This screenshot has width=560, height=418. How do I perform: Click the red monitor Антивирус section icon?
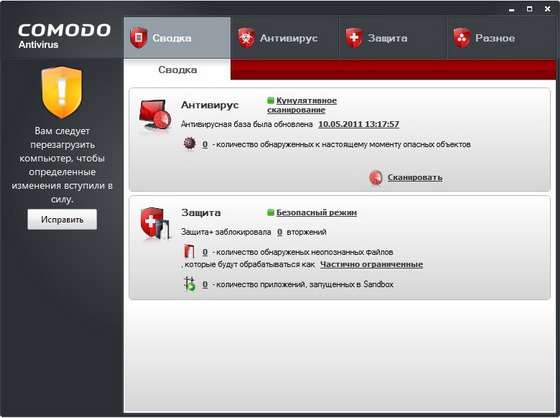(155, 115)
